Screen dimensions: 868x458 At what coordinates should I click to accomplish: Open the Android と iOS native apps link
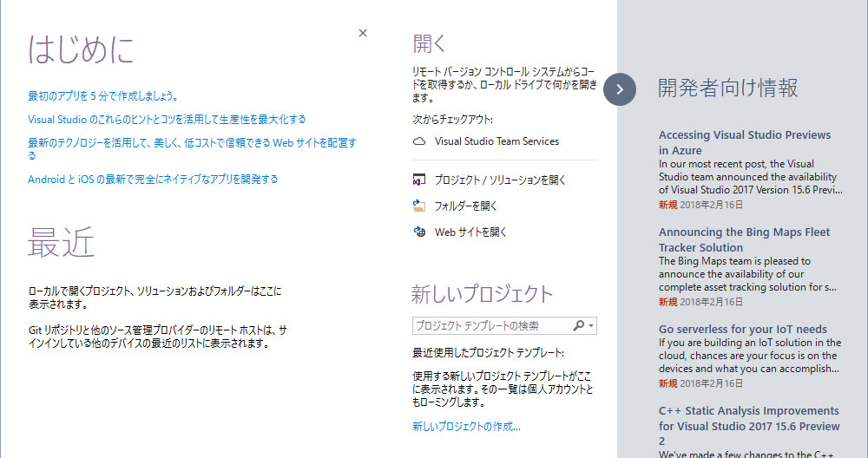pyautogui.click(x=153, y=180)
